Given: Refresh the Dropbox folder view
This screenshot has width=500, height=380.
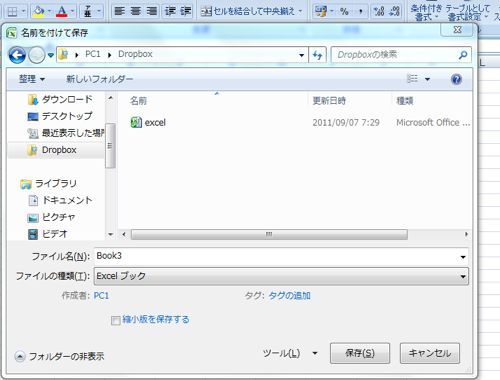Looking at the screenshot, I should (x=318, y=55).
